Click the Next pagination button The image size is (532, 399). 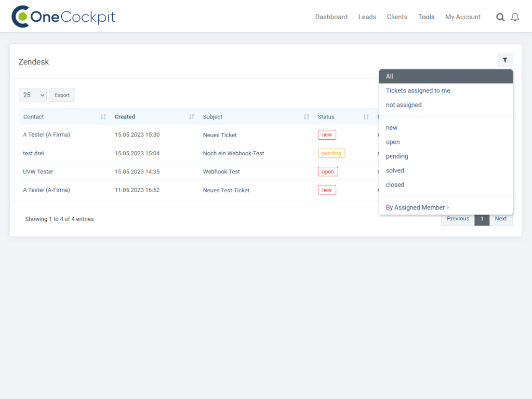pos(500,219)
